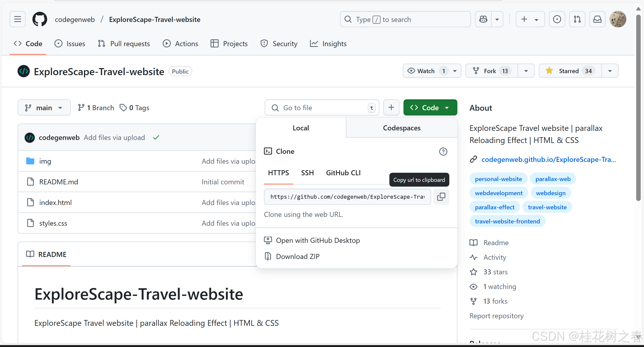The width and height of the screenshot is (644, 347).
Task: Open notifications inbox icon
Action: click(x=597, y=19)
